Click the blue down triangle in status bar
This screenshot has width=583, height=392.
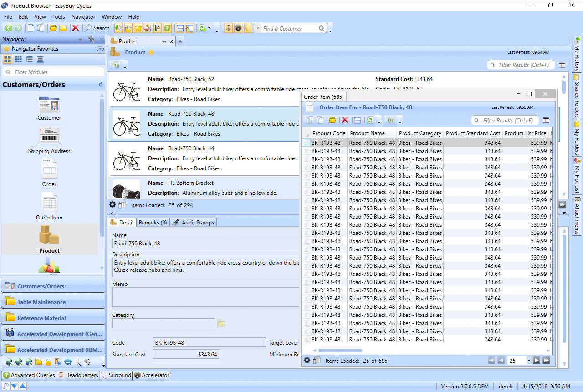coord(14,386)
